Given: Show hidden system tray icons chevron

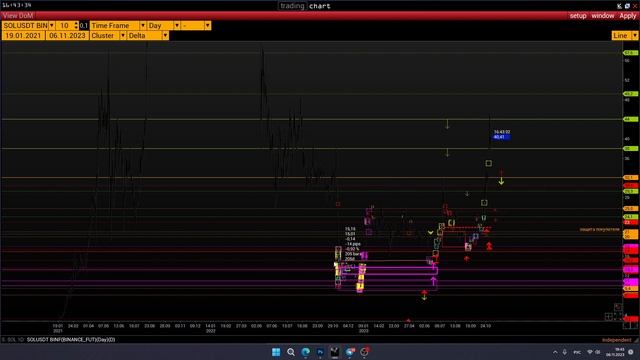Looking at the screenshot, I should [x=555, y=352].
